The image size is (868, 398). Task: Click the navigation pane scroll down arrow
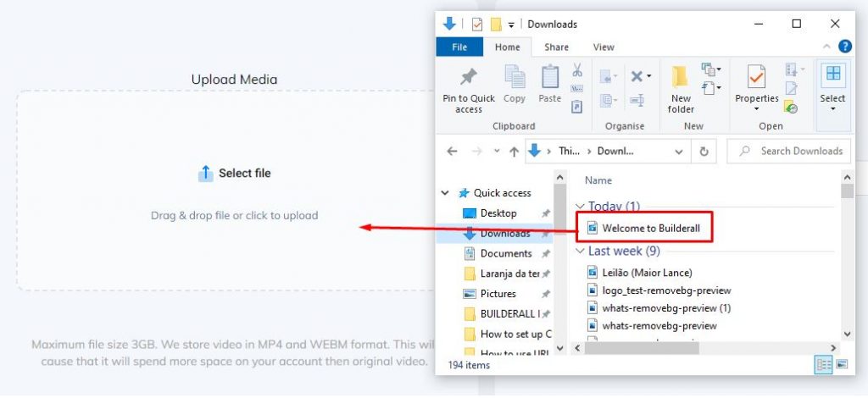tap(559, 348)
